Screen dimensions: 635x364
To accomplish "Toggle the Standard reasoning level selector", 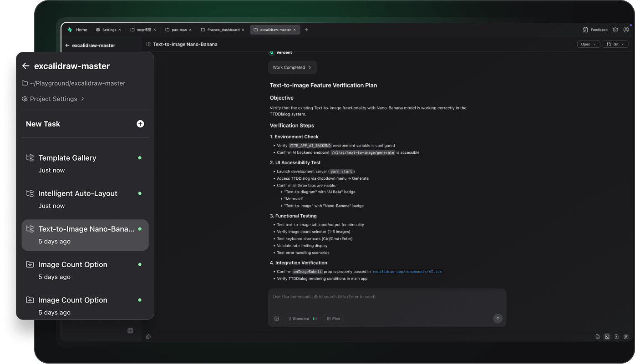I will [302, 318].
